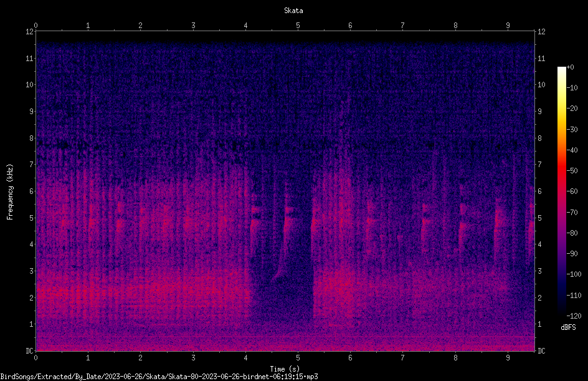Click the "-110" color scale label
Viewport: 588px width, 381px height.
tap(574, 296)
